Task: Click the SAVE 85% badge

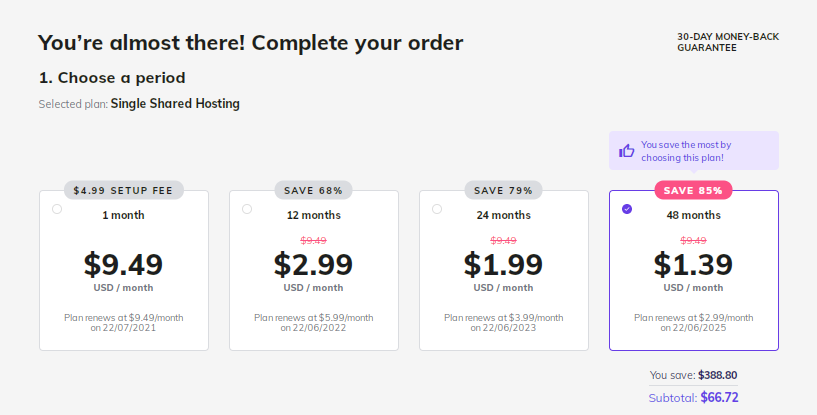Action: [693, 190]
